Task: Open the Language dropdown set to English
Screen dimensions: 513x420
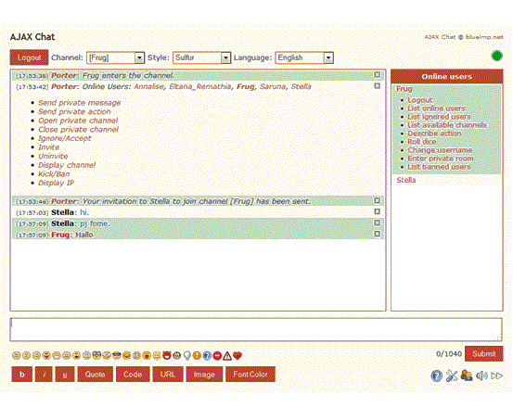Action: coord(304,57)
